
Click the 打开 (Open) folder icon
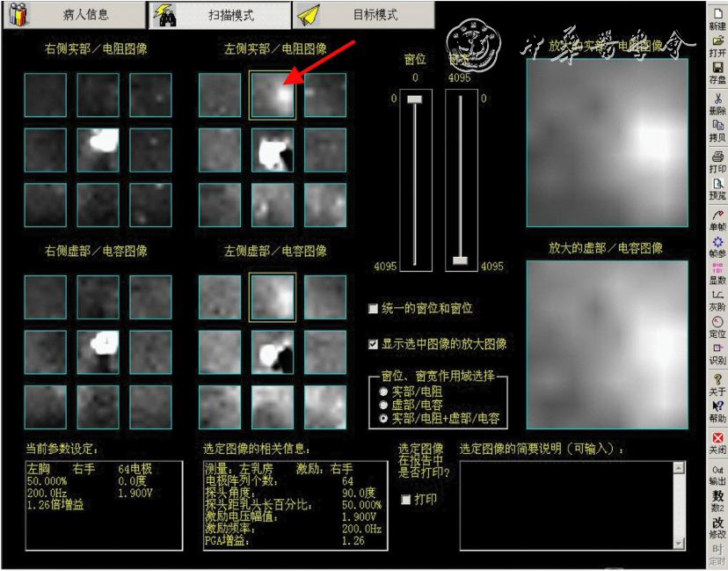coord(717,45)
